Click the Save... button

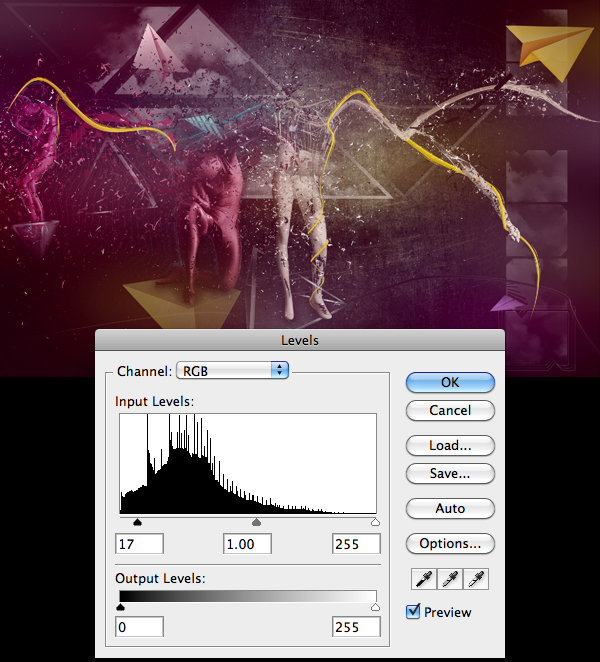point(450,473)
